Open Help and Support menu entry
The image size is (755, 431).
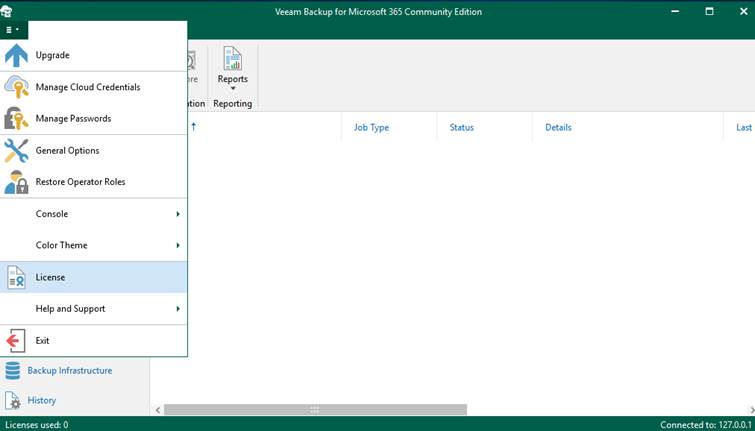coord(93,309)
